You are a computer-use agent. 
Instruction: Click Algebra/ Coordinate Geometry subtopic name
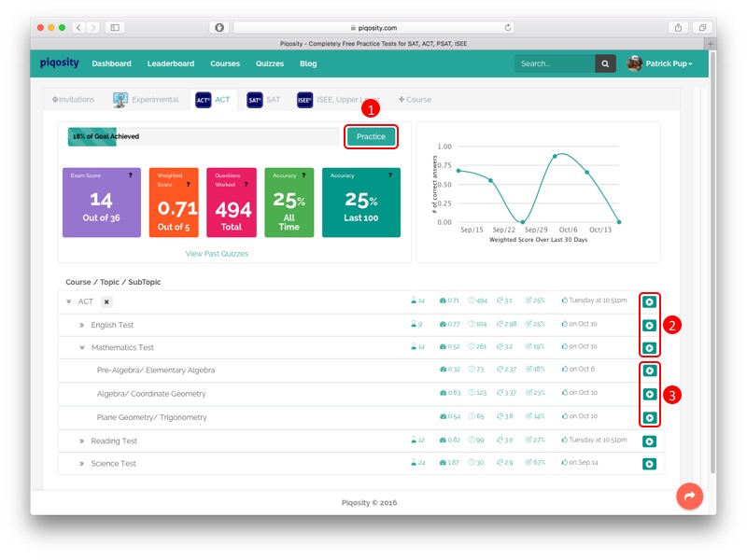(x=151, y=394)
